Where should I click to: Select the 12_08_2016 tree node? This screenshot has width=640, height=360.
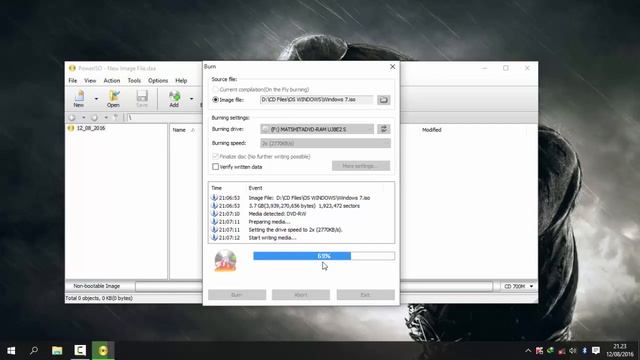(91, 128)
